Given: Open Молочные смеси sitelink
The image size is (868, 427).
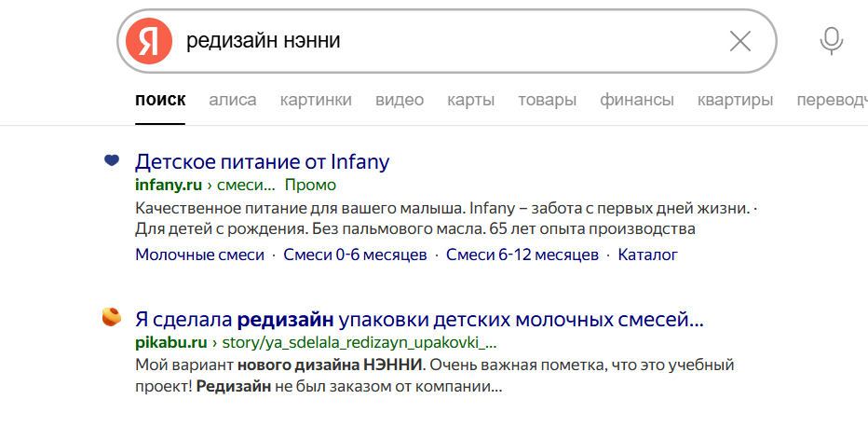Looking at the screenshot, I should 200,255.
